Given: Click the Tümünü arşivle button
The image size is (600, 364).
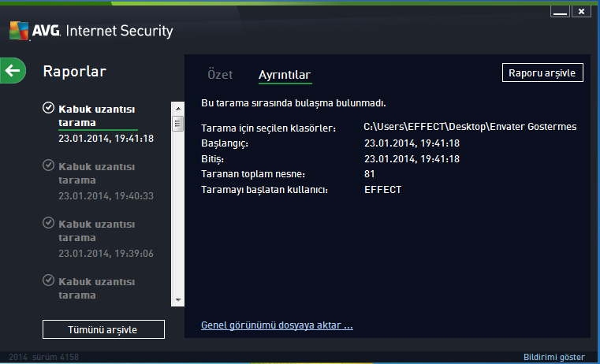Looking at the screenshot, I should click(103, 329).
